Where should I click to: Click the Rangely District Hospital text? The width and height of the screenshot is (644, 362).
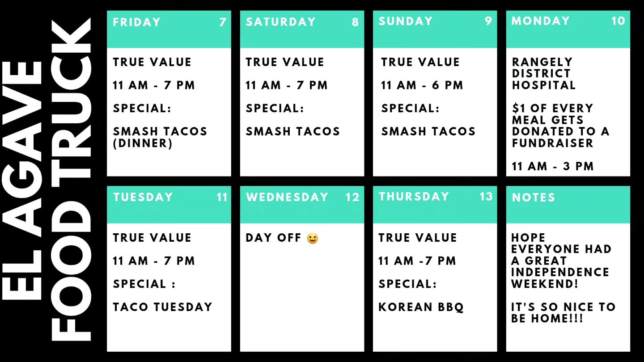pos(544,73)
